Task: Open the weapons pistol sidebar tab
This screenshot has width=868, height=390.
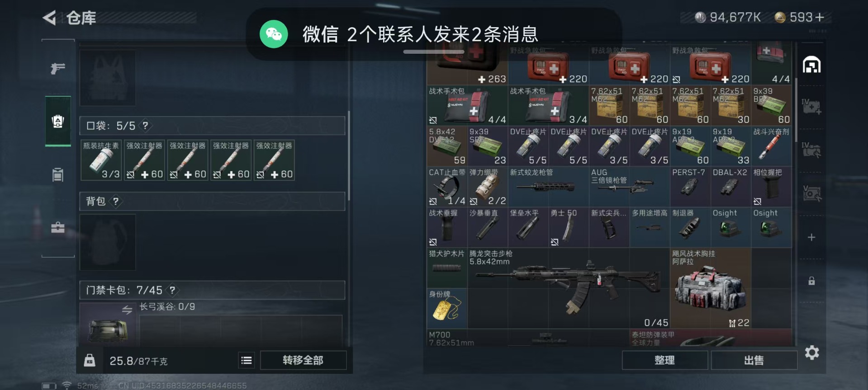Action: 58,68
